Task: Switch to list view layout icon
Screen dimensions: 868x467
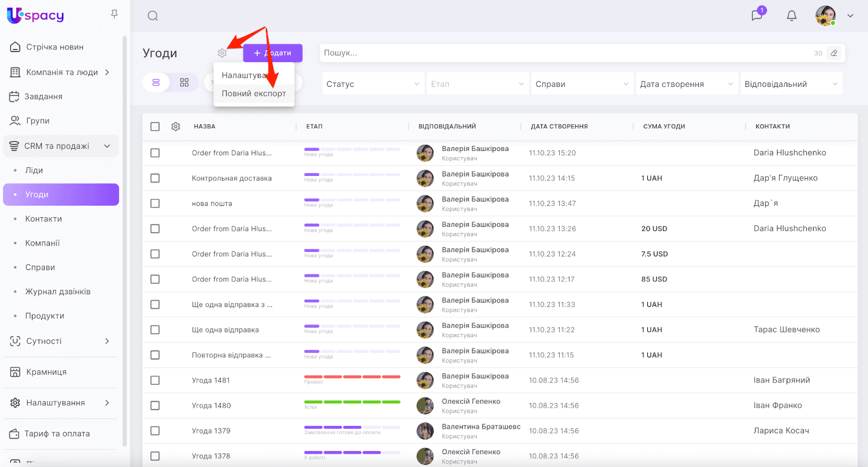Action: click(156, 83)
